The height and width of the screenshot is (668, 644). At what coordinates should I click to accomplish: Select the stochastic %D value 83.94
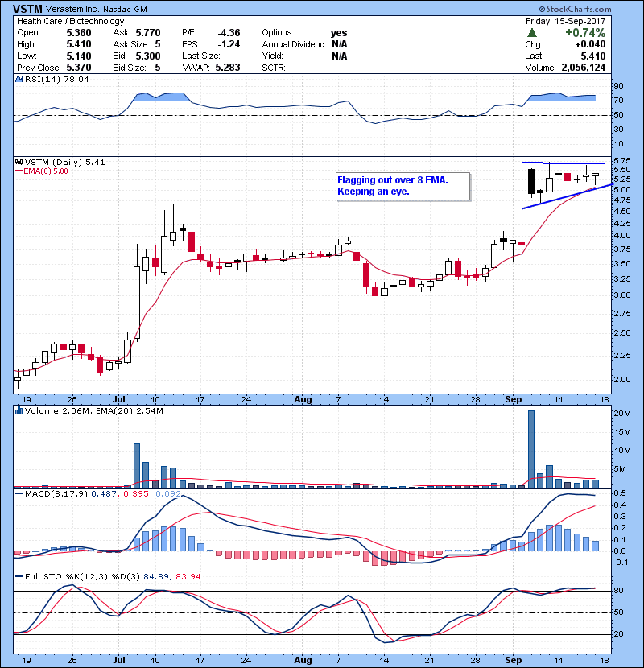point(188,576)
